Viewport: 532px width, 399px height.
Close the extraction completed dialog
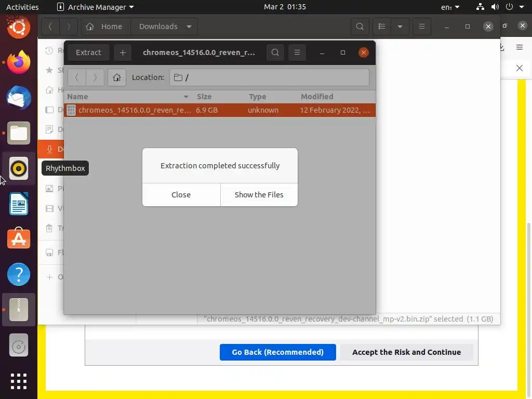[x=181, y=195]
